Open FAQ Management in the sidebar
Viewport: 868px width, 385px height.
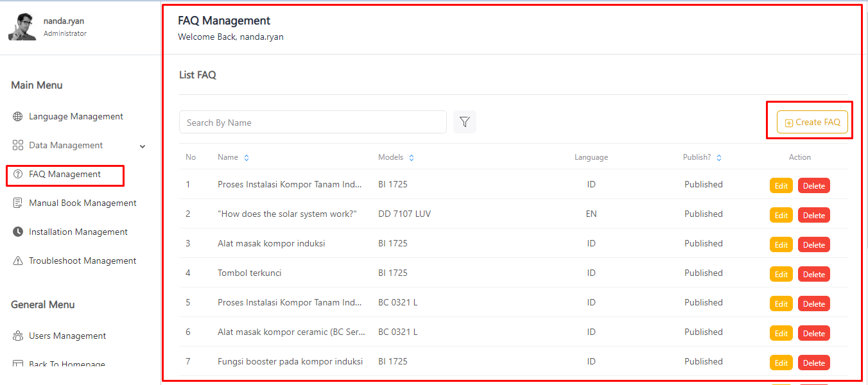click(x=64, y=175)
